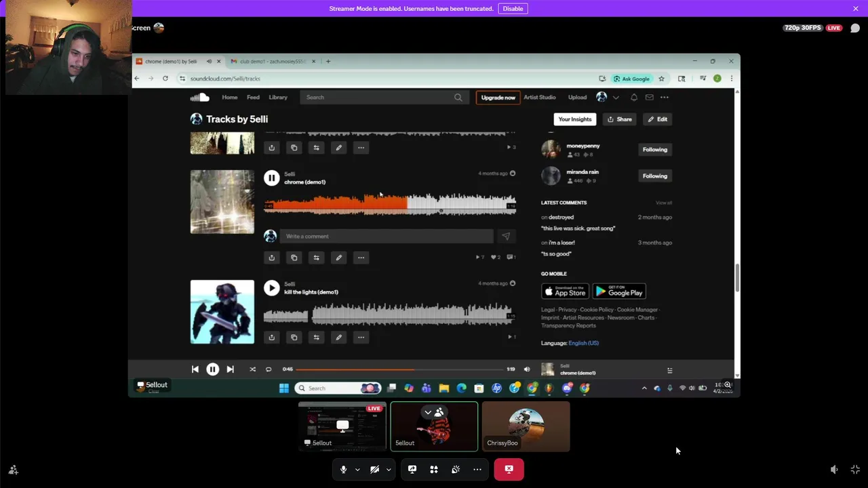The image size is (868, 488).
Task: Repost kill the lights (demo1) track
Action: [316, 338]
